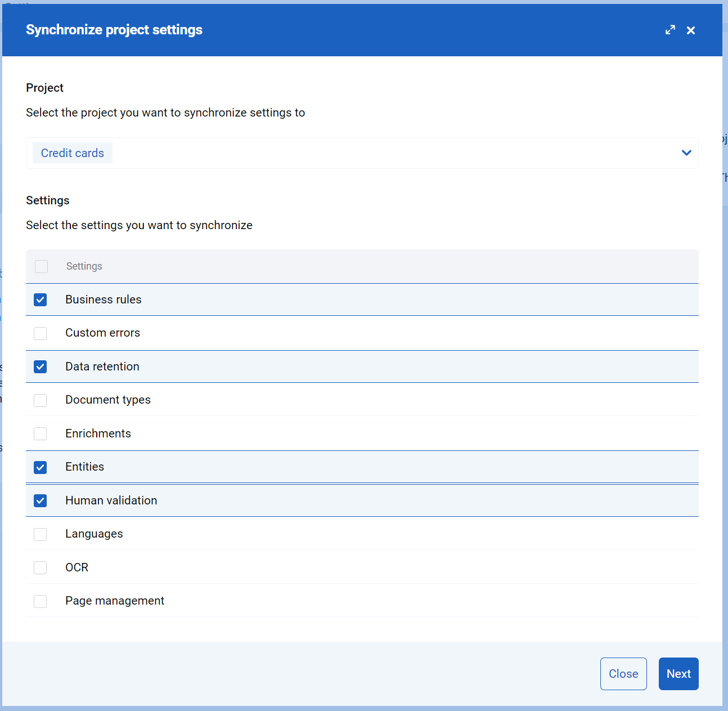
Task: Deselect the Entities checkbox
Action: [40, 467]
